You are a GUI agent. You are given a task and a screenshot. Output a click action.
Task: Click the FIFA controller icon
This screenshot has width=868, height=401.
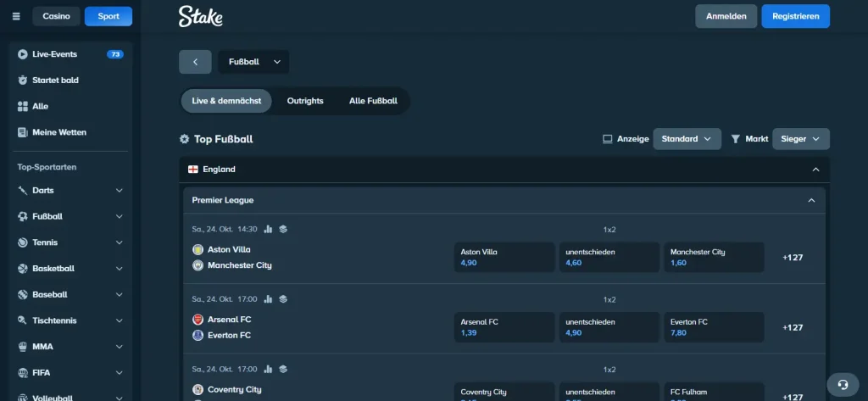click(x=23, y=373)
